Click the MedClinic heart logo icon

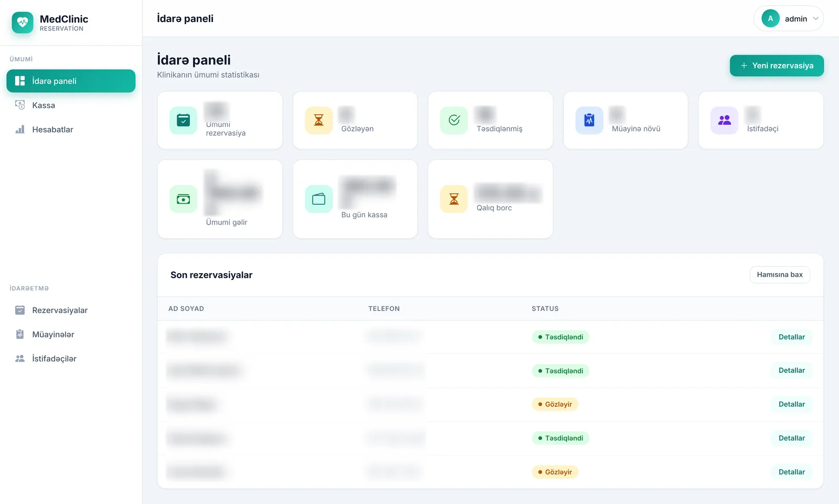coord(23,23)
